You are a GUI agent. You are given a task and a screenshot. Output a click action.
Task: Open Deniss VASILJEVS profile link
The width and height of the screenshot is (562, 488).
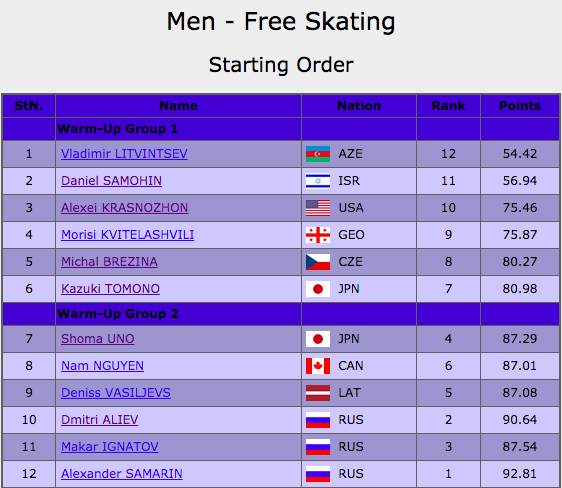point(116,393)
